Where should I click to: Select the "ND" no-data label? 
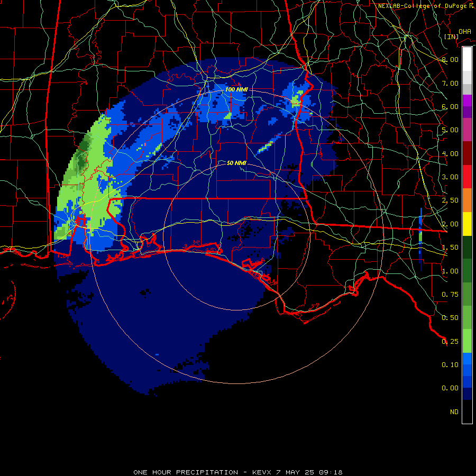point(454,412)
